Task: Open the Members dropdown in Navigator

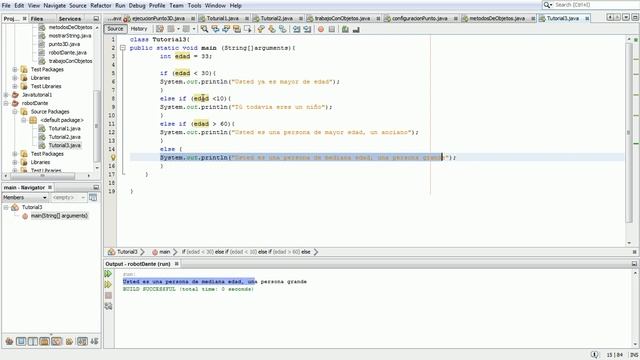Action: coord(25,198)
